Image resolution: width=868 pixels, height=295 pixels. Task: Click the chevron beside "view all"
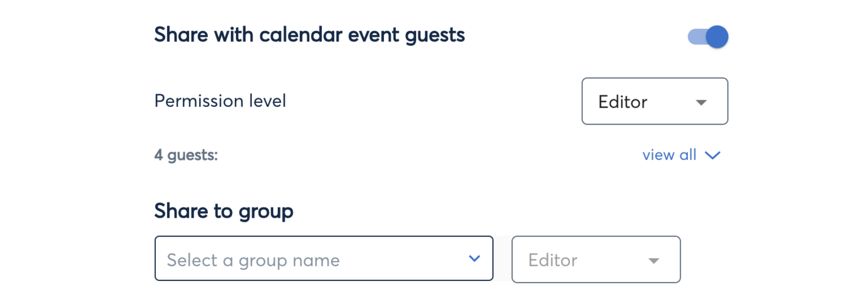coord(712,156)
